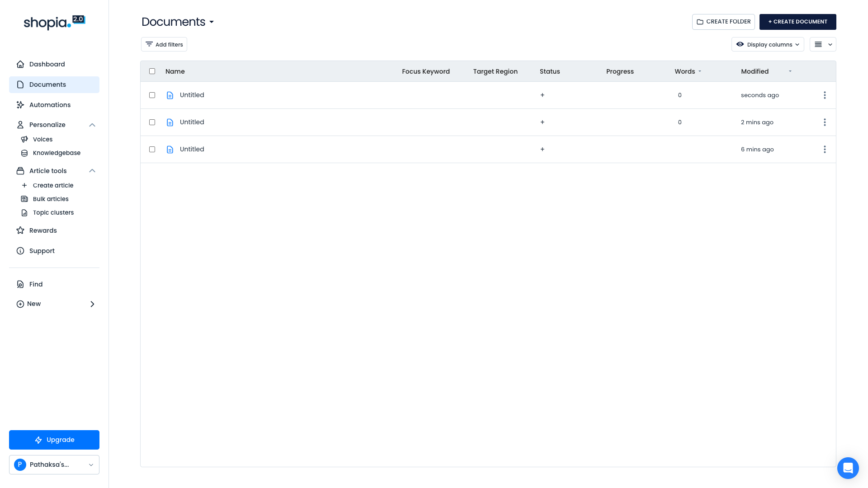
Task: Open Voices in the sidebar
Action: tap(42, 140)
